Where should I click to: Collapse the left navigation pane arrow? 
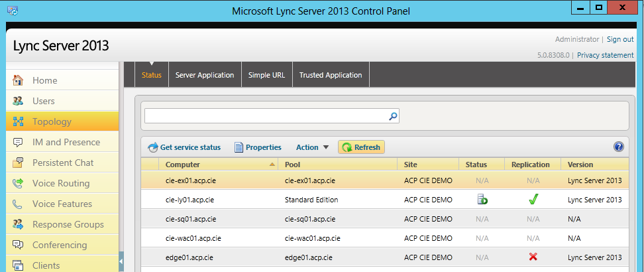tap(121, 261)
